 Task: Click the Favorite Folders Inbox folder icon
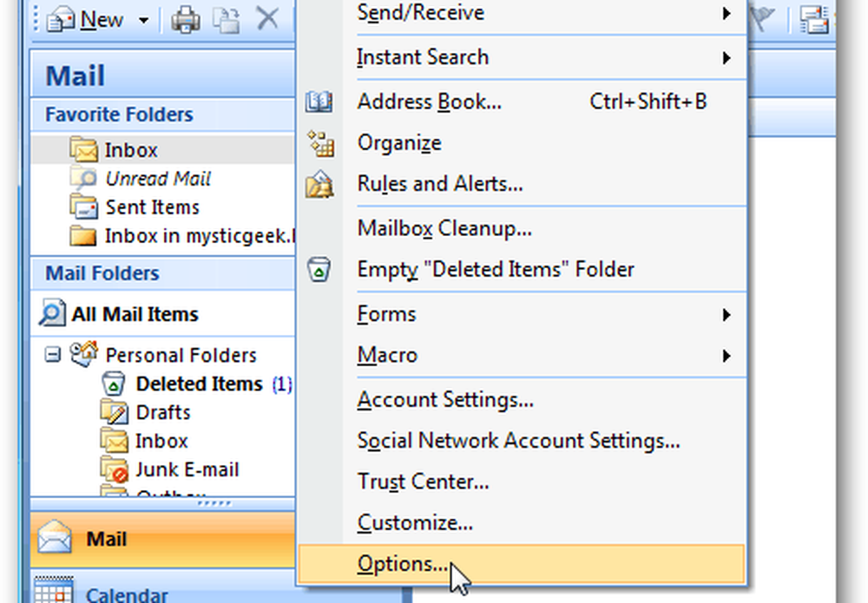point(83,149)
